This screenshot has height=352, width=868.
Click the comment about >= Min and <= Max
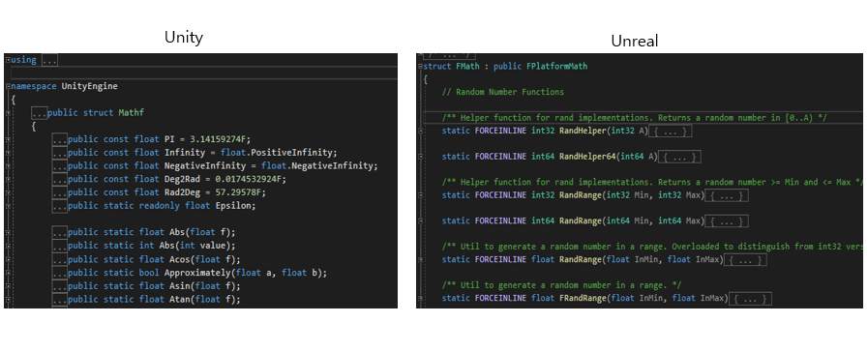tap(652, 183)
